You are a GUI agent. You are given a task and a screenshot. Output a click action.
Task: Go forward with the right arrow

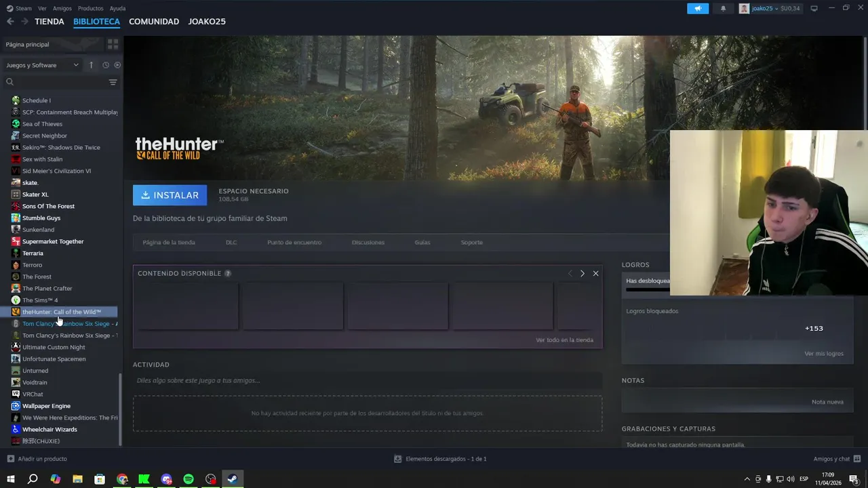(24, 22)
